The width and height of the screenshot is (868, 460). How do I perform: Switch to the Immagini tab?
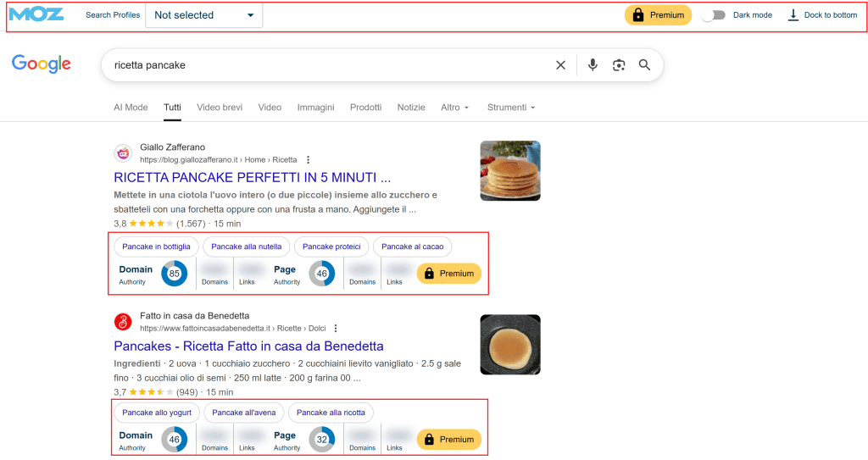(x=315, y=108)
